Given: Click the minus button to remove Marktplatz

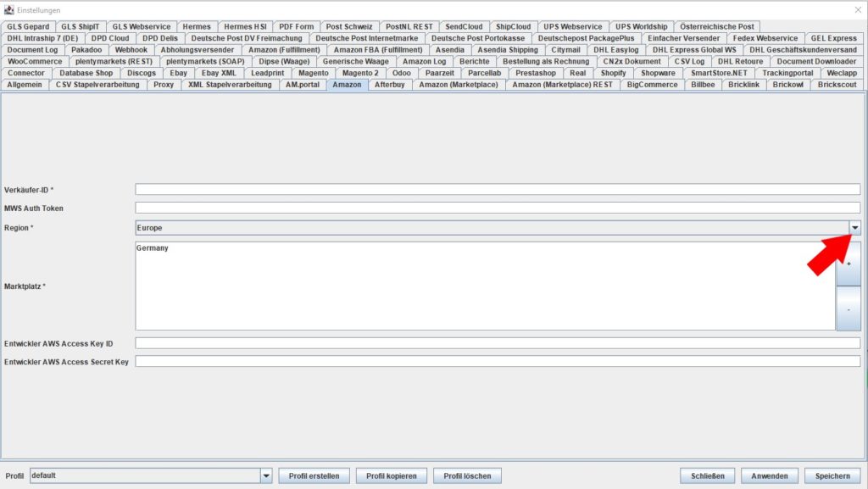Looking at the screenshot, I should (x=848, y=308).
